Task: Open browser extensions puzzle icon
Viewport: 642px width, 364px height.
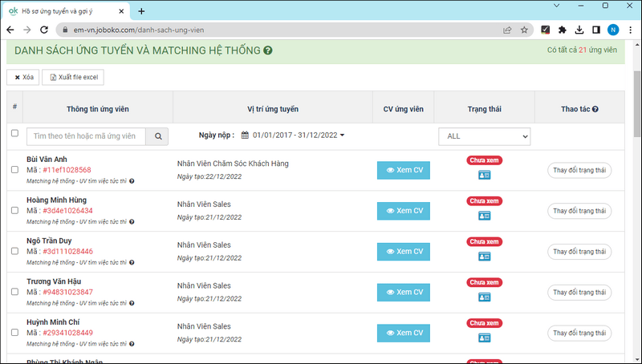Action: pos(563,30)
